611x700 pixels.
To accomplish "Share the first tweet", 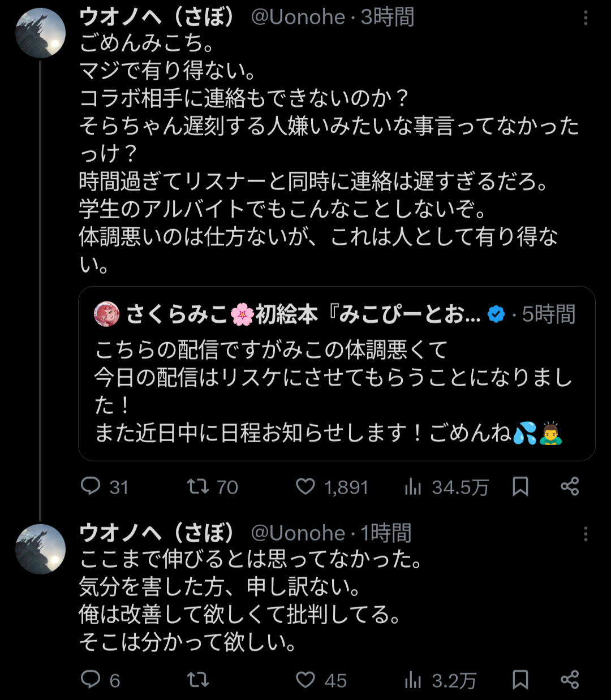I will (570, 487).
